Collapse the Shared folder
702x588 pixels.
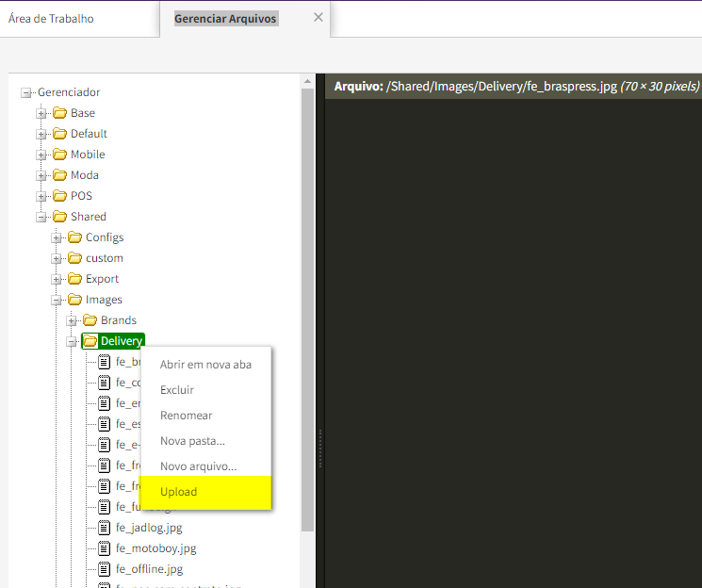[41, 218]
